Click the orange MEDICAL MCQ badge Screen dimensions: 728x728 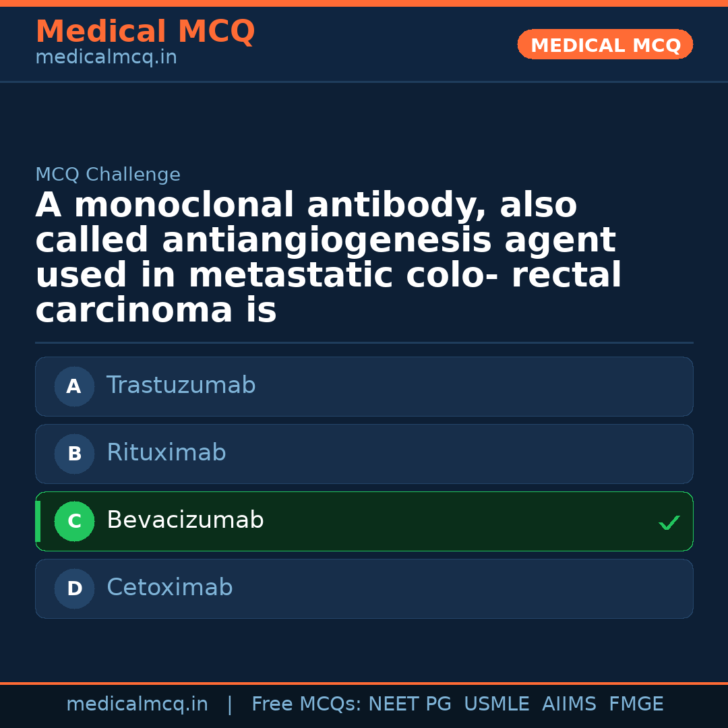click(605, 45)
